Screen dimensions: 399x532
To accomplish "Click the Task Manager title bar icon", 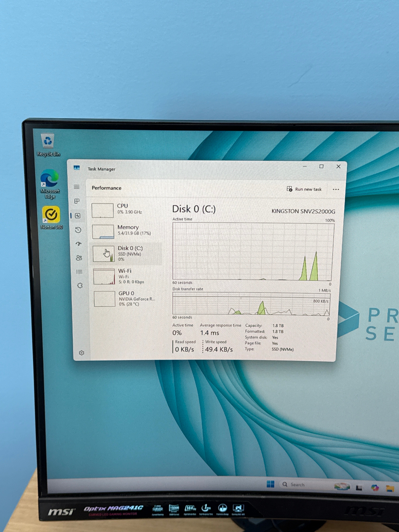I will click(77, 168).
